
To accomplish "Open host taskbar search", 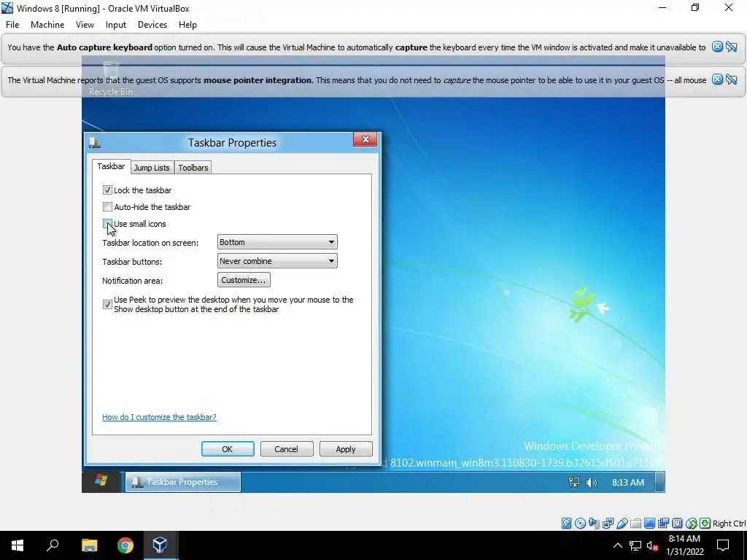I will [x=53, y=545].
